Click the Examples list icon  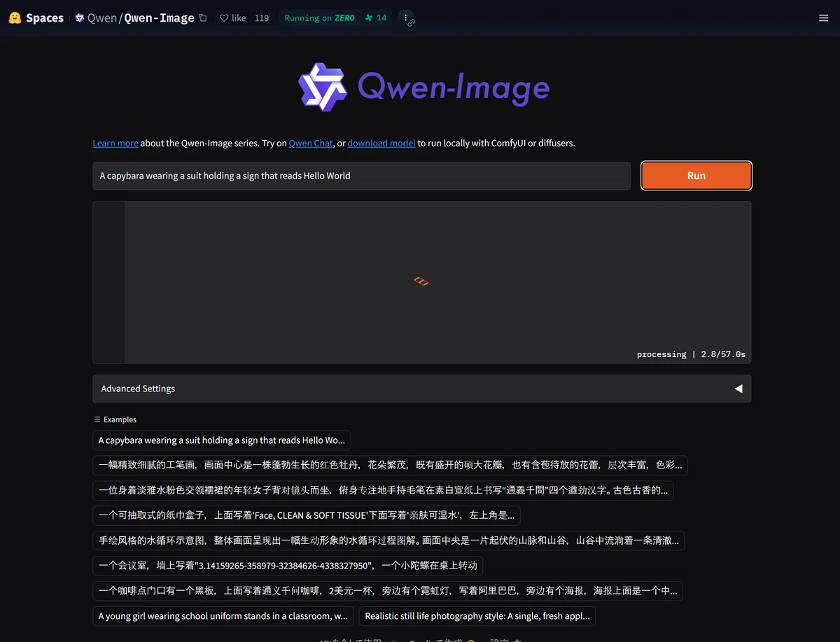coord(97,419)
